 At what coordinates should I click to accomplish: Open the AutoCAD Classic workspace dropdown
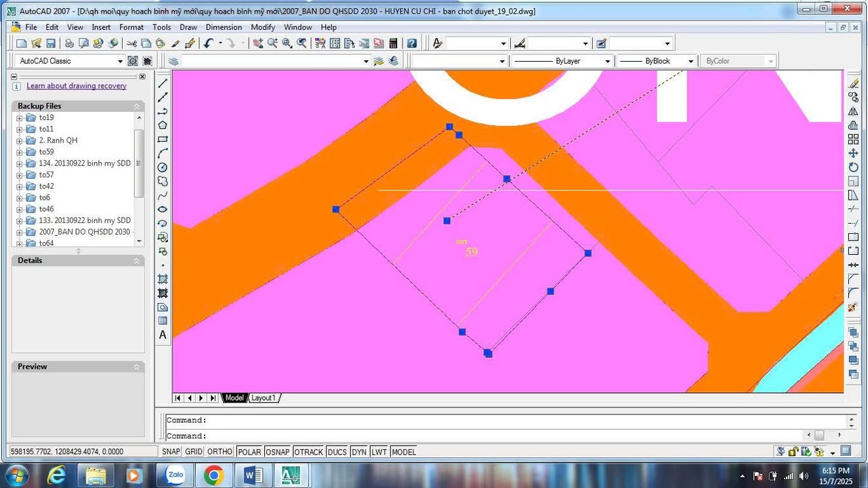pos(120,61)
